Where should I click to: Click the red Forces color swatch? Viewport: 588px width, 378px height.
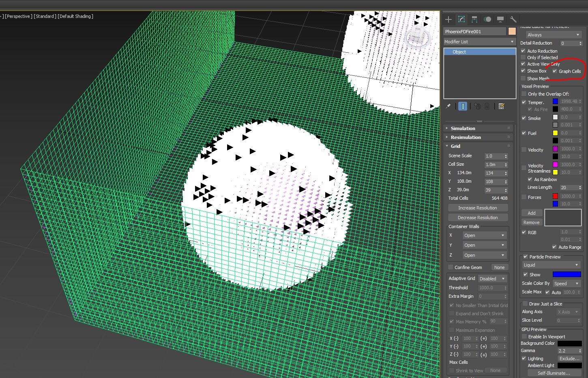[x=555, y=196]
